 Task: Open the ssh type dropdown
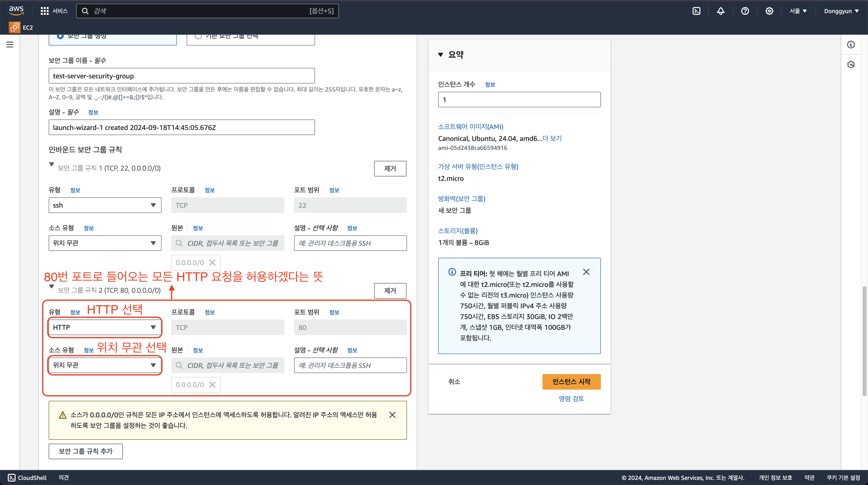click(105, 205)
